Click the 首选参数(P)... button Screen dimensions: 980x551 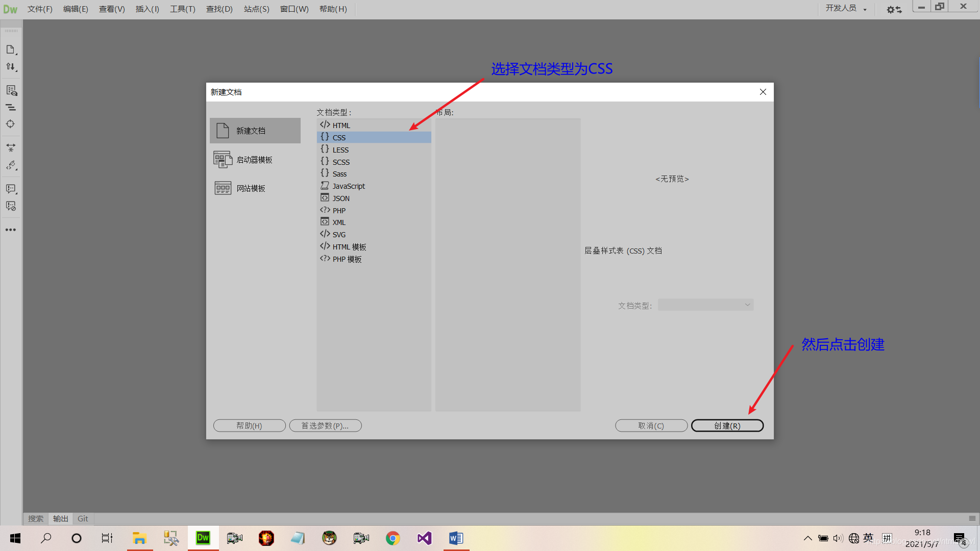325,425
